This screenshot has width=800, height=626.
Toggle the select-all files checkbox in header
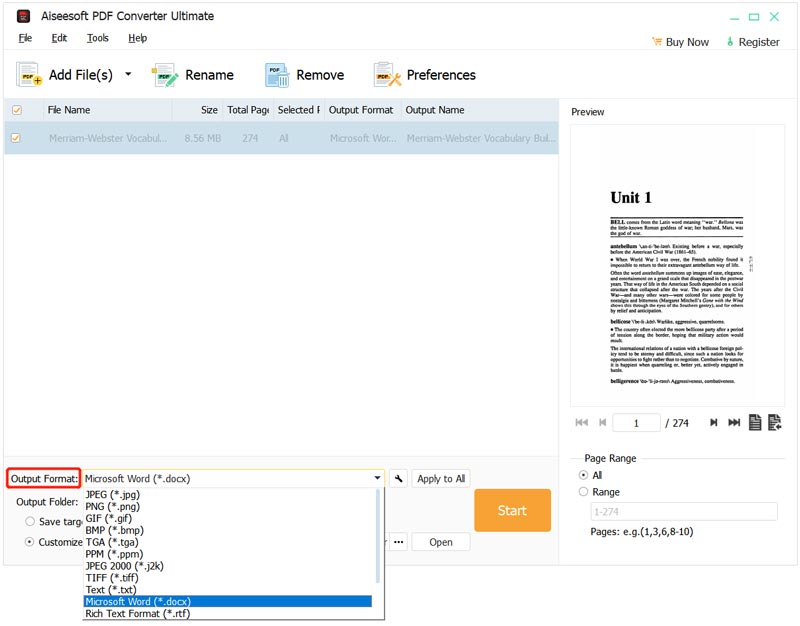16,110
